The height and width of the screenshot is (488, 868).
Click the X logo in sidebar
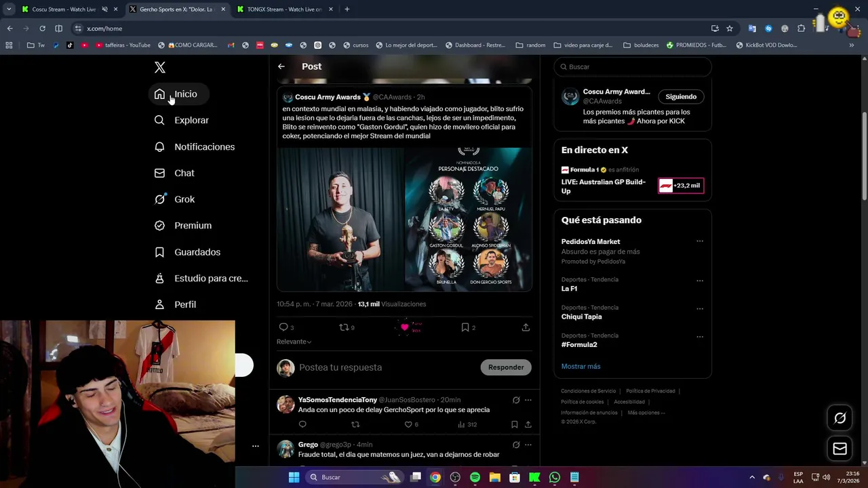(x=160, y=67)
